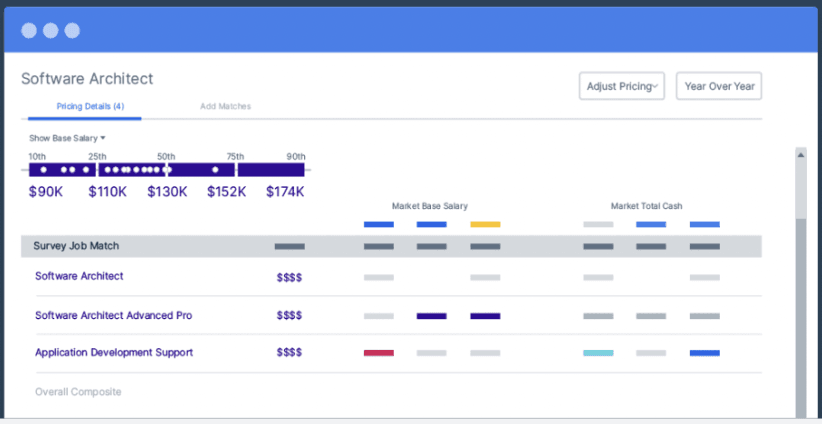Click the $90K 10th percentile value
The width and height of the screenshot is (822, 424).
coord(46,191)
